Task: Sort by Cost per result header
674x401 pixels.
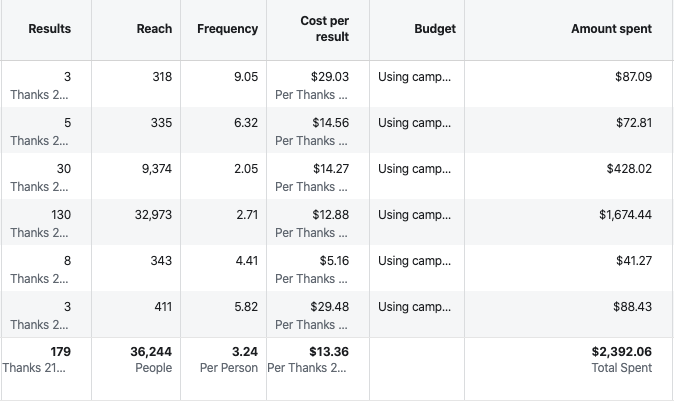Action: (x=325, y=29)
